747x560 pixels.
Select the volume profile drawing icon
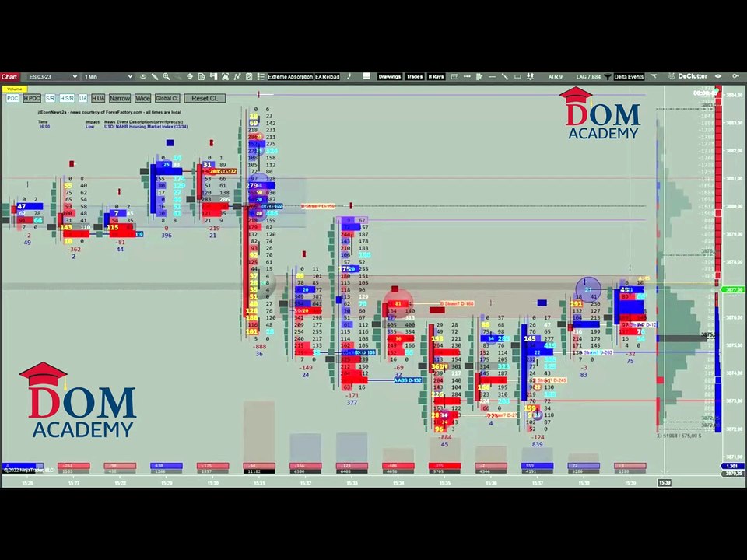tap(479, 77)
